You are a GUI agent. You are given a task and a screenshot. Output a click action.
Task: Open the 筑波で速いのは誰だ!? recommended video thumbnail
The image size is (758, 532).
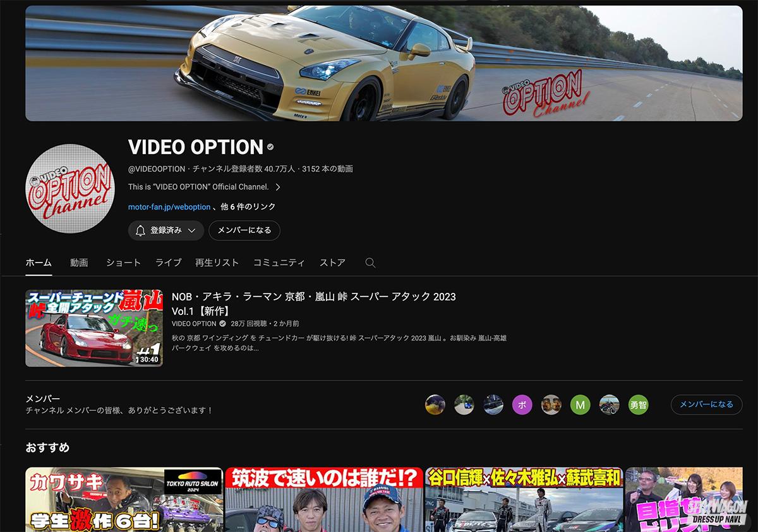(323, 499)
